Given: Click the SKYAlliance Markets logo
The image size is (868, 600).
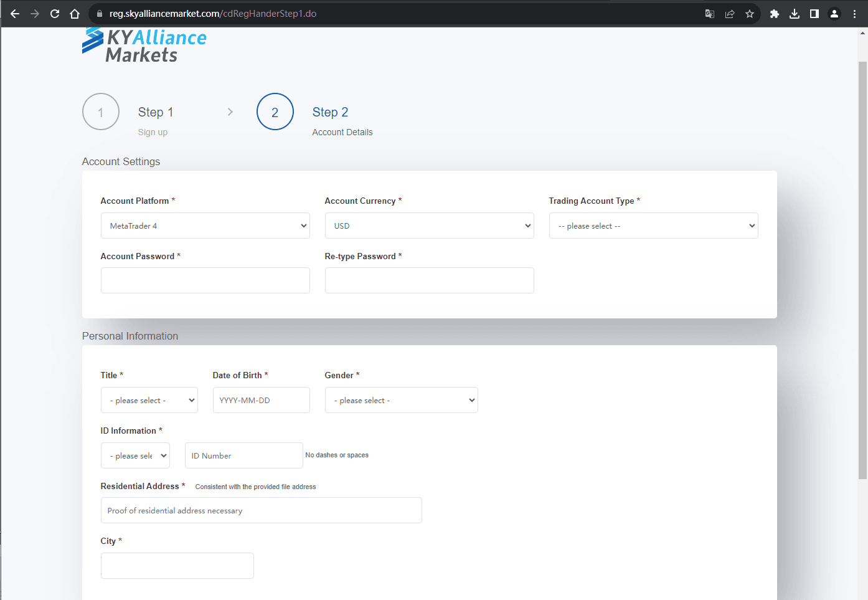Looking at the screenshot, I should tap(144, 45).
